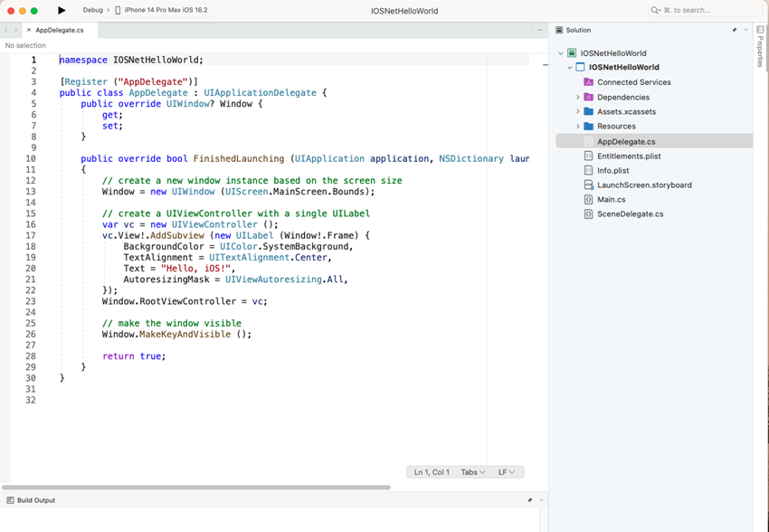Open SceneDelegate.cs in the solution tree
This screenshot has height=532, width=769.
click(x=630, y=214)
